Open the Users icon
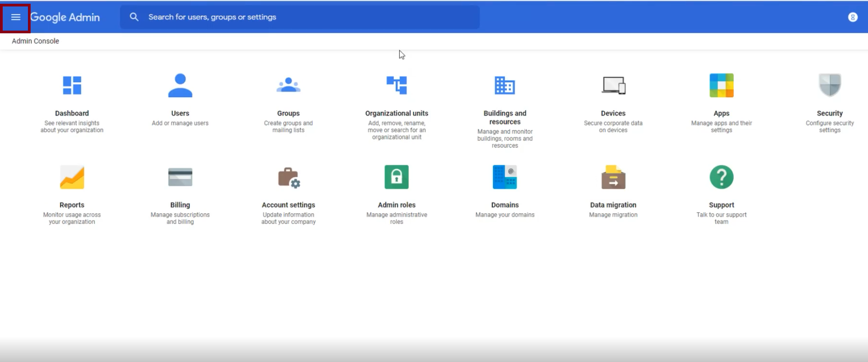 180,85
